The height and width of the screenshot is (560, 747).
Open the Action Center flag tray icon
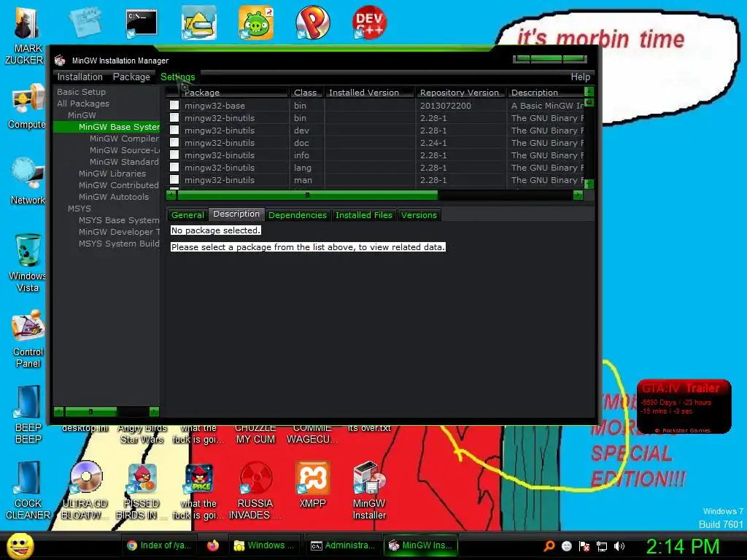584,546
